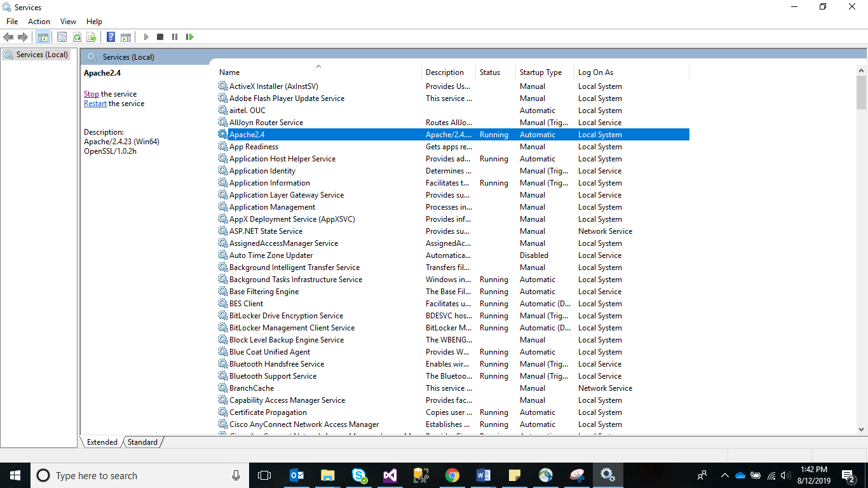Click the Stop the service link

tap(92, 94)
